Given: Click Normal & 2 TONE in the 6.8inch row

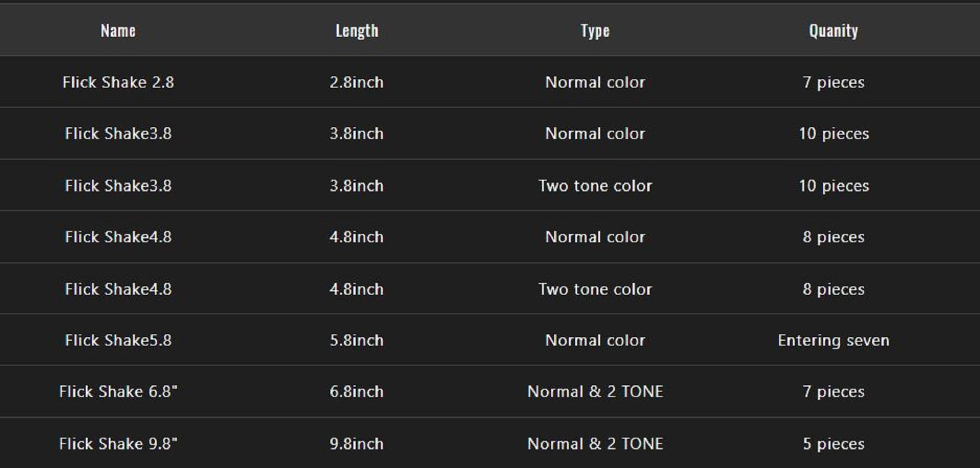Looking at the screenshot, I should pyautogui.click(x=595, y=392).
